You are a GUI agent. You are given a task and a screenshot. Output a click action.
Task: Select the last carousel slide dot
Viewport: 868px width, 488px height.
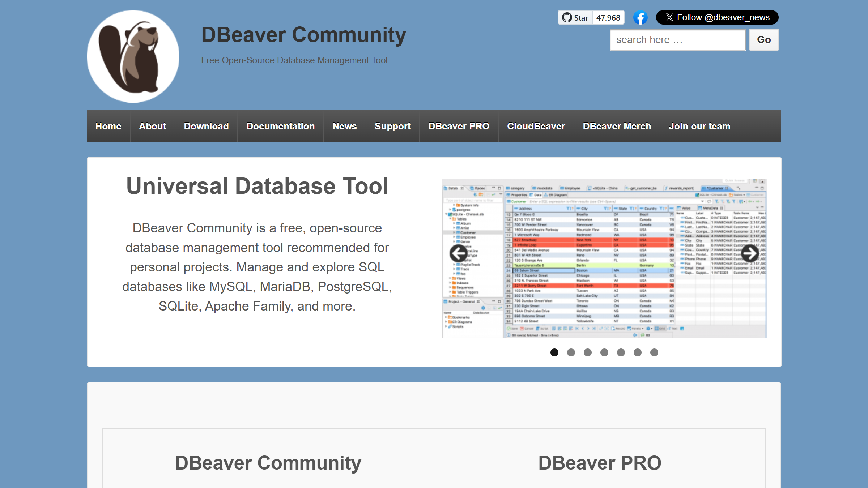(x=654, y=352)
